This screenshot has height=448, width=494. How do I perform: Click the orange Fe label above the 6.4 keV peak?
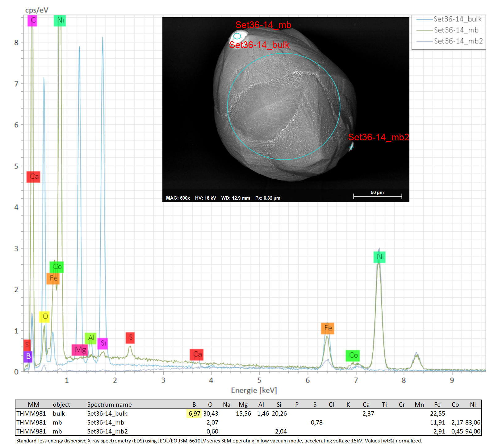328,328
